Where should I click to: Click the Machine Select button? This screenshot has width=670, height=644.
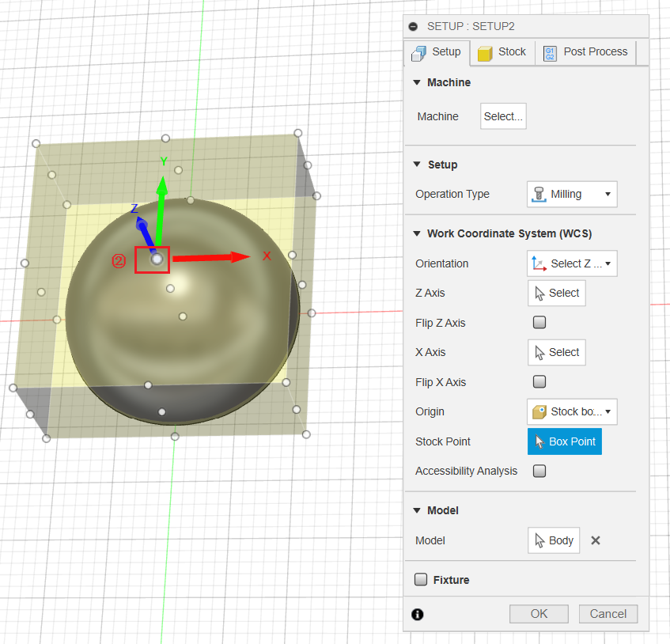point(503,116)
